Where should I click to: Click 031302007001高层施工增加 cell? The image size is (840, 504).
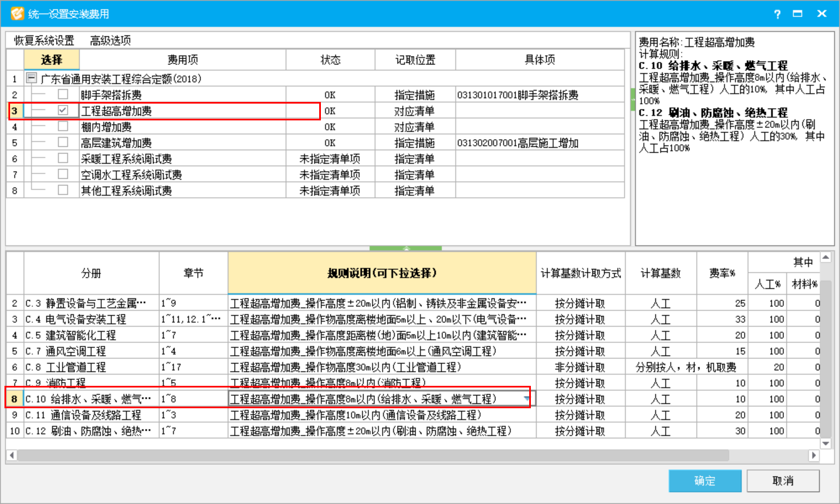539,143
